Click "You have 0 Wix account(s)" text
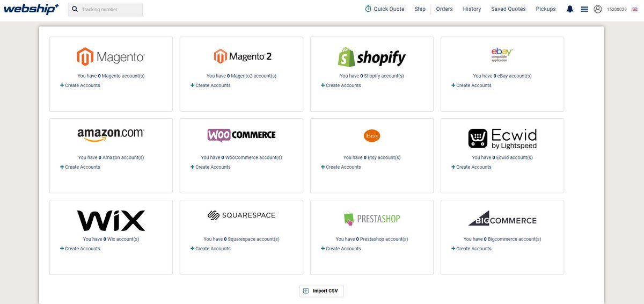Image resolution: width=644 pixels, height=304 pixels. 111,239
